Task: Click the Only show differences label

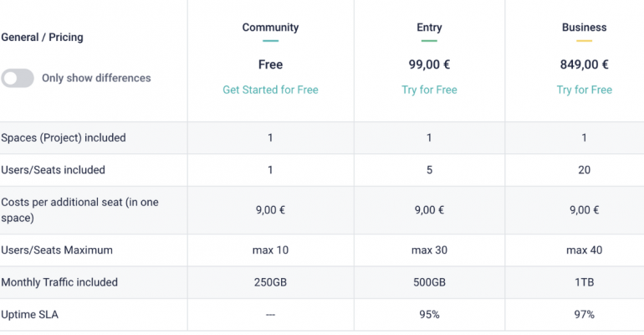Action: 96,78
